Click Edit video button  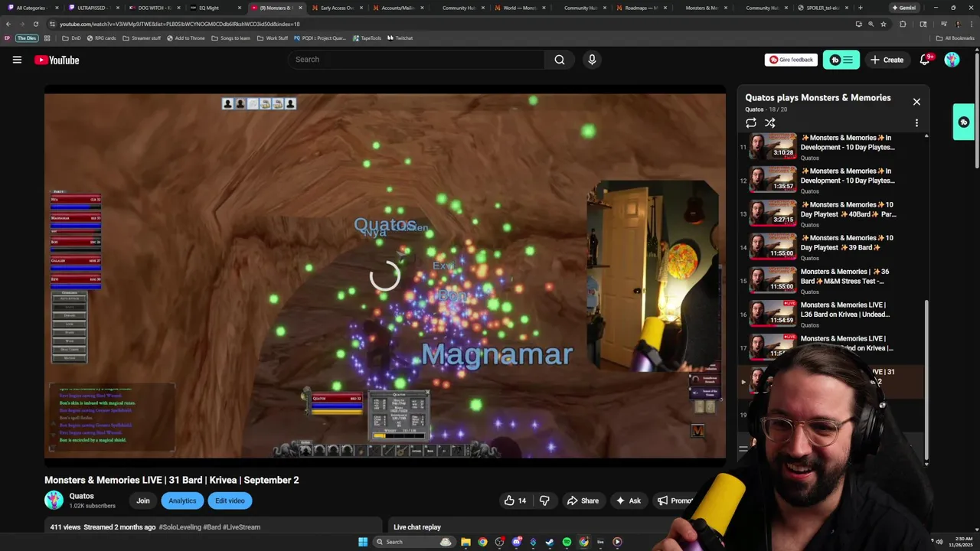click(230, 500)
